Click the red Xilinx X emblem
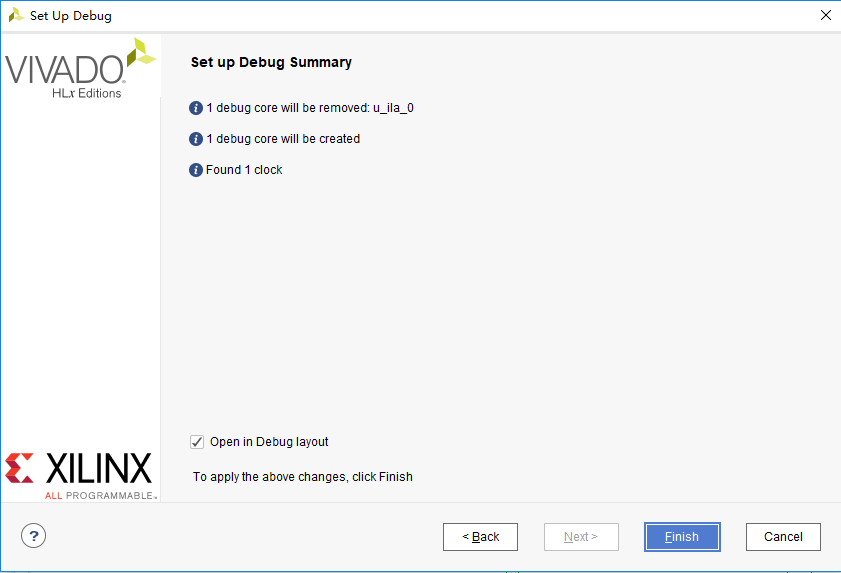841x573 pixels. [19, 468]
